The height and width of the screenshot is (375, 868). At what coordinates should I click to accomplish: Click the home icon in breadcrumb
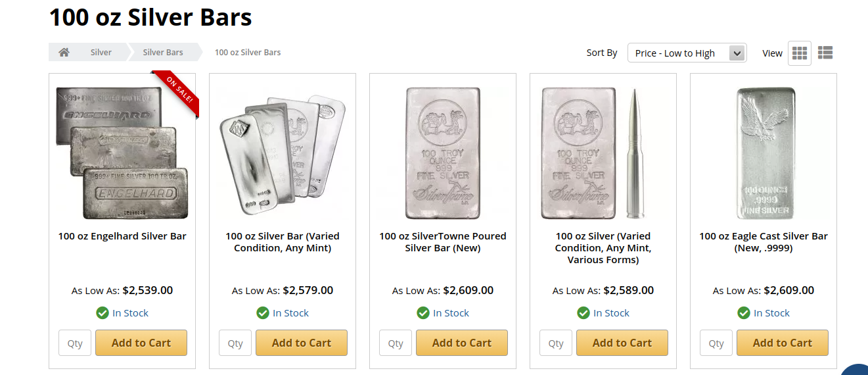pos(64,53)
